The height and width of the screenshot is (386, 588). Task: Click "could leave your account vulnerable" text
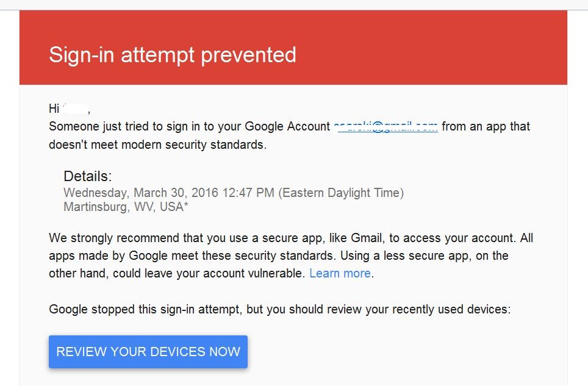pos(208,274)
